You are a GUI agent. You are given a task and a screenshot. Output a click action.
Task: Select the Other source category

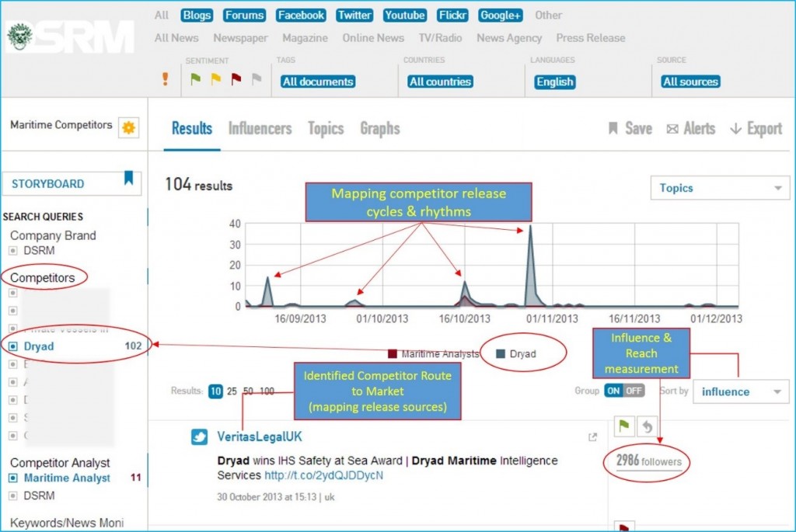coord(549,16)
